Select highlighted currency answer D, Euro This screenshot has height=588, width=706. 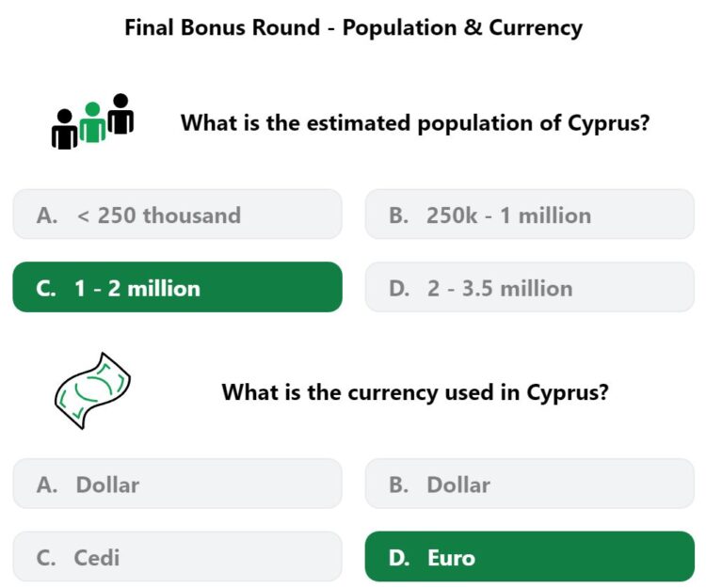tap(529, 557)
